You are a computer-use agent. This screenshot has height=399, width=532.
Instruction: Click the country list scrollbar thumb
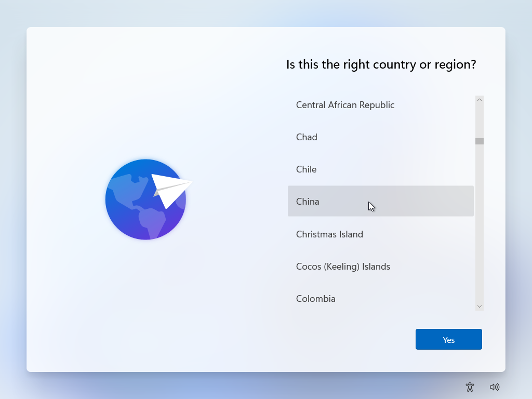pos(479,141)
